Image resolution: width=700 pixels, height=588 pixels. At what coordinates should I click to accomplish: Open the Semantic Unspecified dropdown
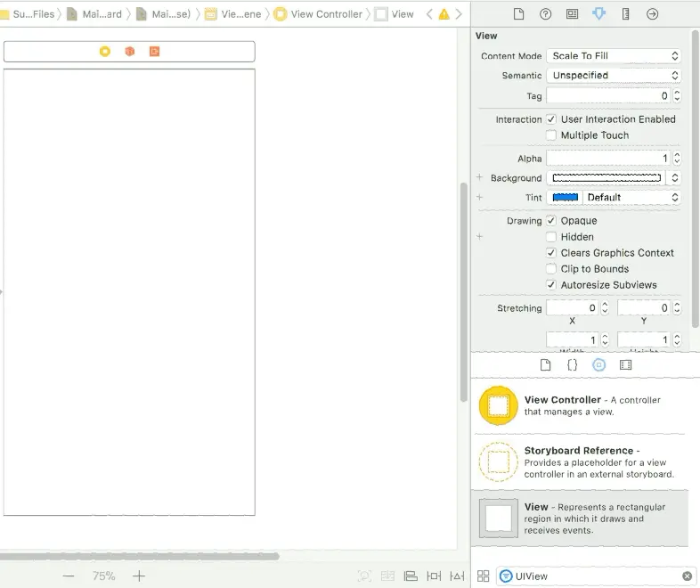[614, 76]
